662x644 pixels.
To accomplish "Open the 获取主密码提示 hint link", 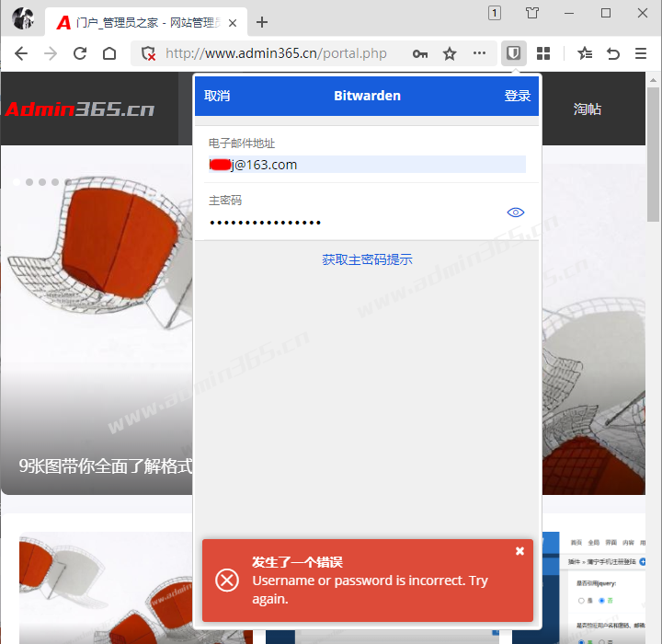I will tap(367, 259).
